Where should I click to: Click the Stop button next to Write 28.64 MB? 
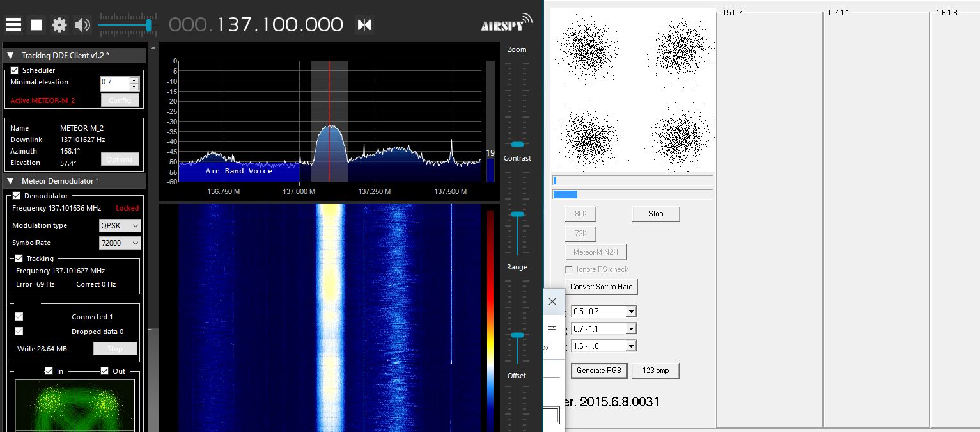point(115,348)
